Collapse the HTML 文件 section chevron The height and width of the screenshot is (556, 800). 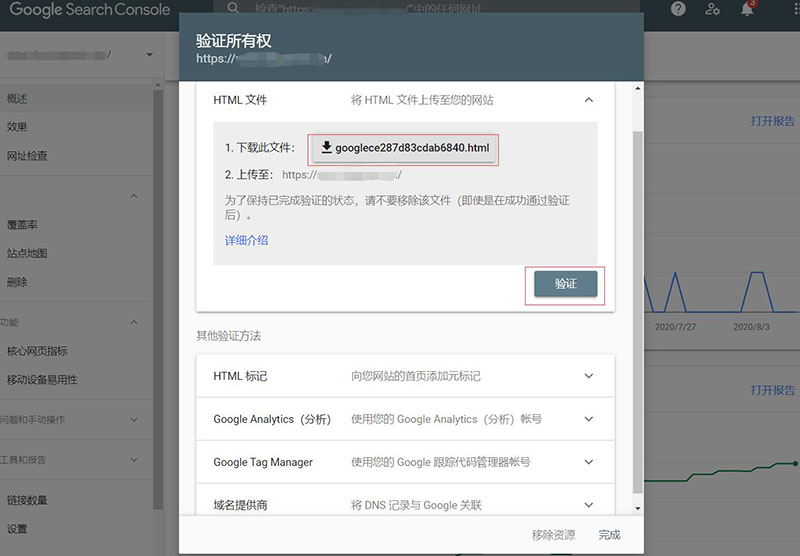pos(588,100)
